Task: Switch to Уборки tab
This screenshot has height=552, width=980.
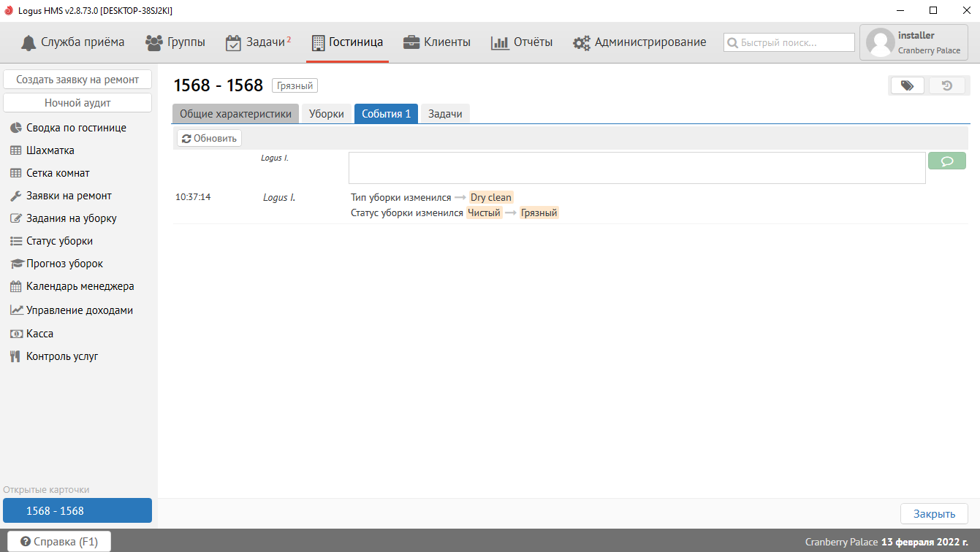Action: point(327,114)
